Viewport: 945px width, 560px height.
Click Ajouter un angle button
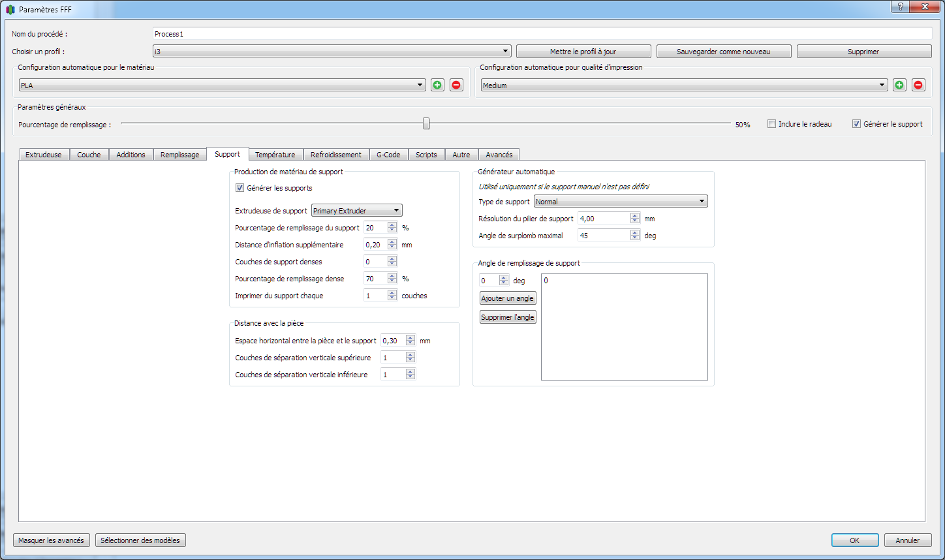(x=508, y=298)
